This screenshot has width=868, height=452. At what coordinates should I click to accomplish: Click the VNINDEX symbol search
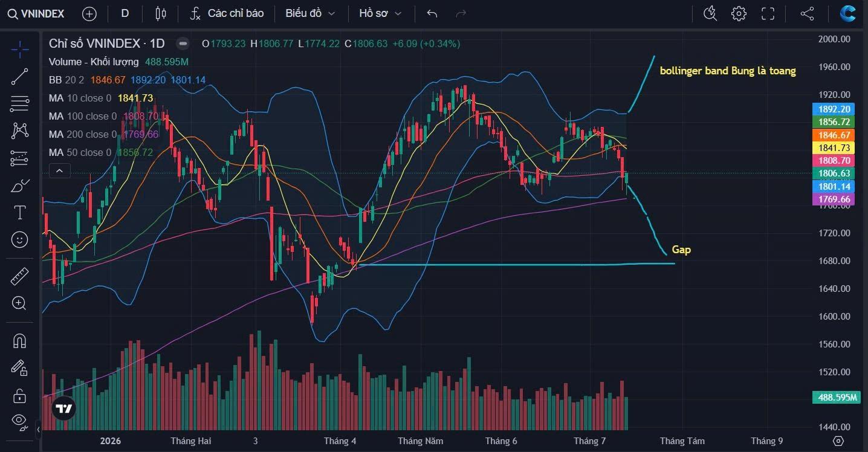coord(36,13)
